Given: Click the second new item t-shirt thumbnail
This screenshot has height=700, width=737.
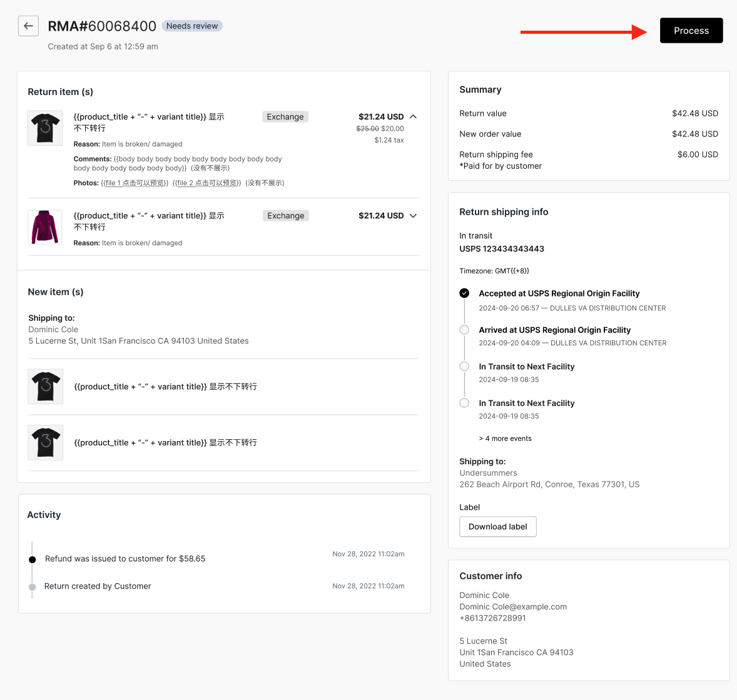Looking at the screenshot, I should pyautogui.click(x=46, y=443).
